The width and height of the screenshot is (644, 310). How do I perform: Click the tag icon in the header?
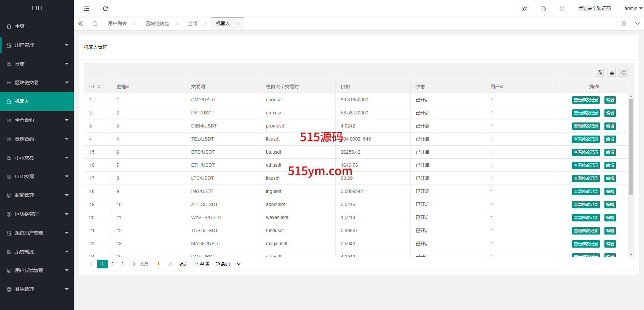tap(543, 9)
